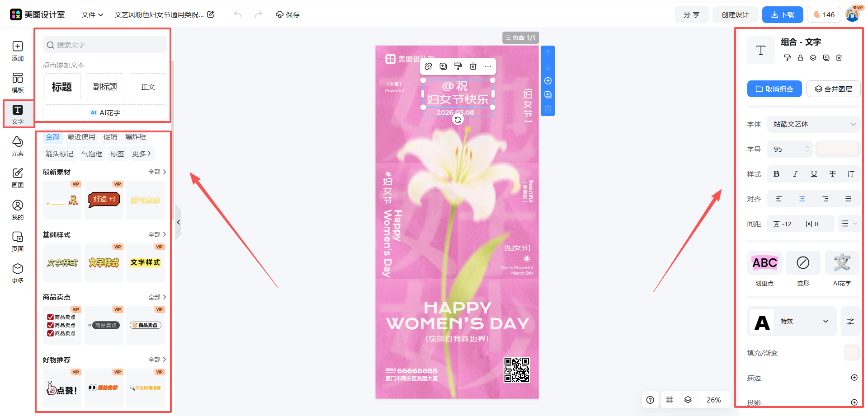Click the undo arrow in the top bar
868x416 pixels.
click(238, 14)
